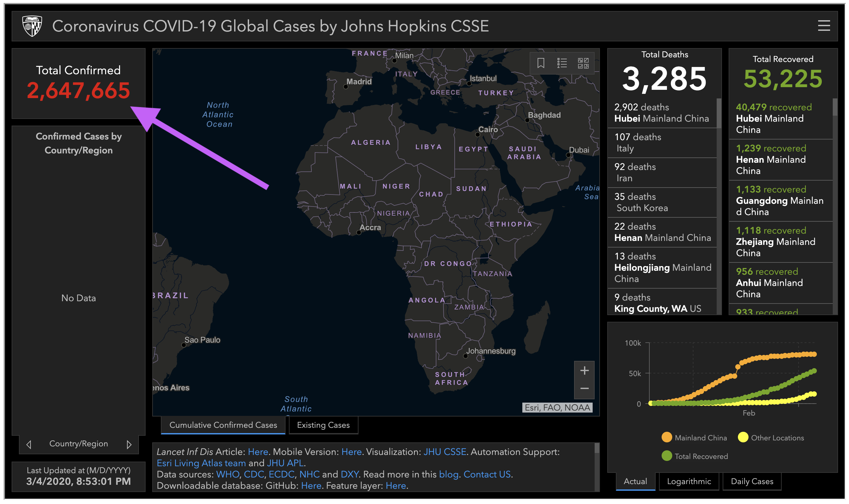849x504 pixels.
Task: Open the Lancet article Here link
Action: coord(258,452)
